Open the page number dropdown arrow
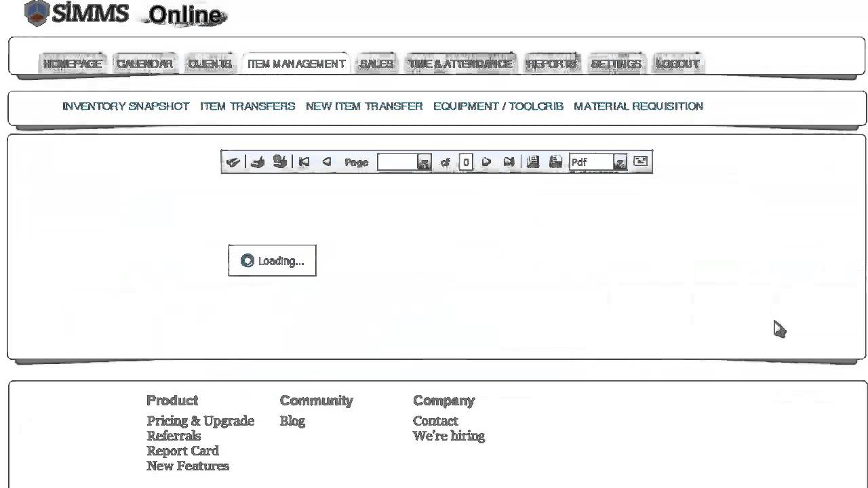 [x=424, y=163]
